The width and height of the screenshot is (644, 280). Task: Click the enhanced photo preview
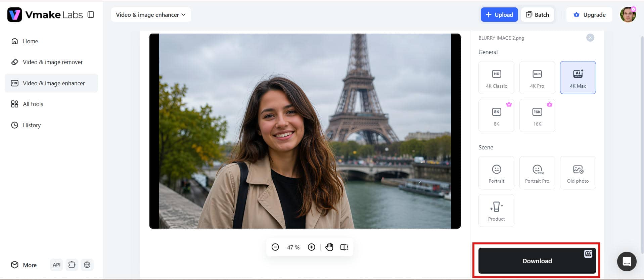point(305,131)
